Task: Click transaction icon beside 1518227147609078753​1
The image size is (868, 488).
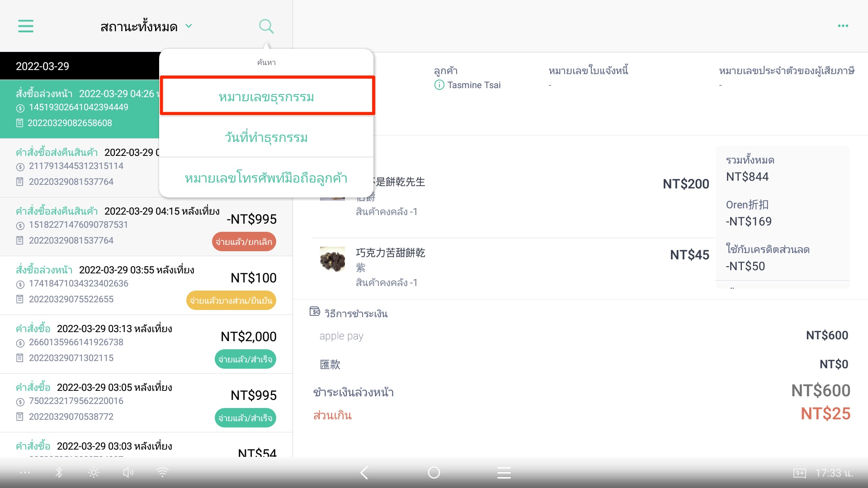Action: click(20, 225)
